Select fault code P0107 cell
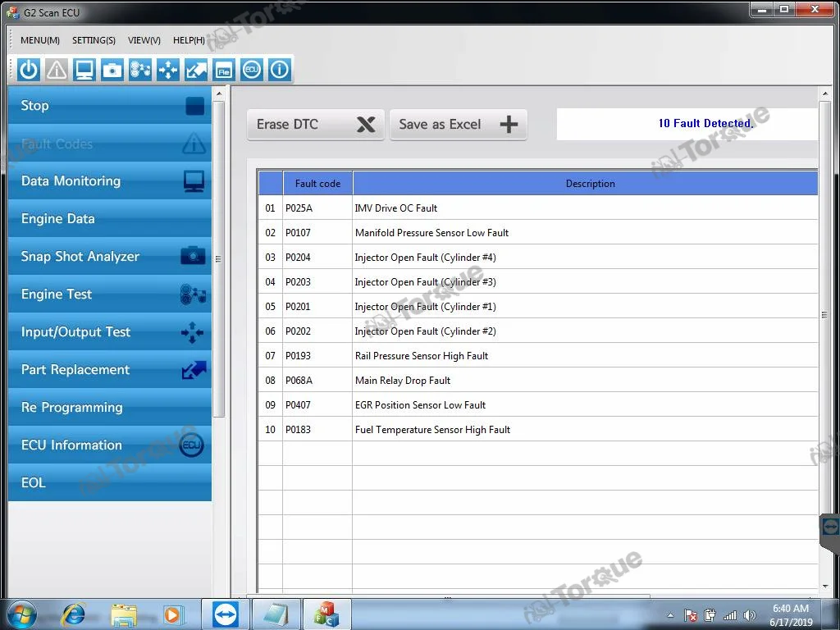The width and height of the screenshot is (840, 630). click(317, 232)
